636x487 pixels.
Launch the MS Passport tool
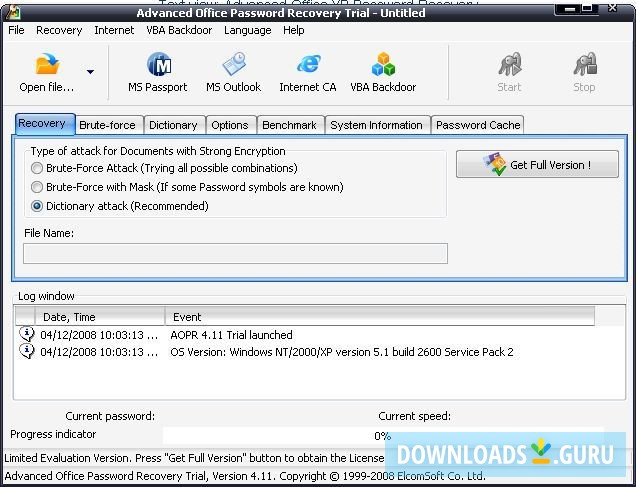pyautogui.click(x=158, y=72)
